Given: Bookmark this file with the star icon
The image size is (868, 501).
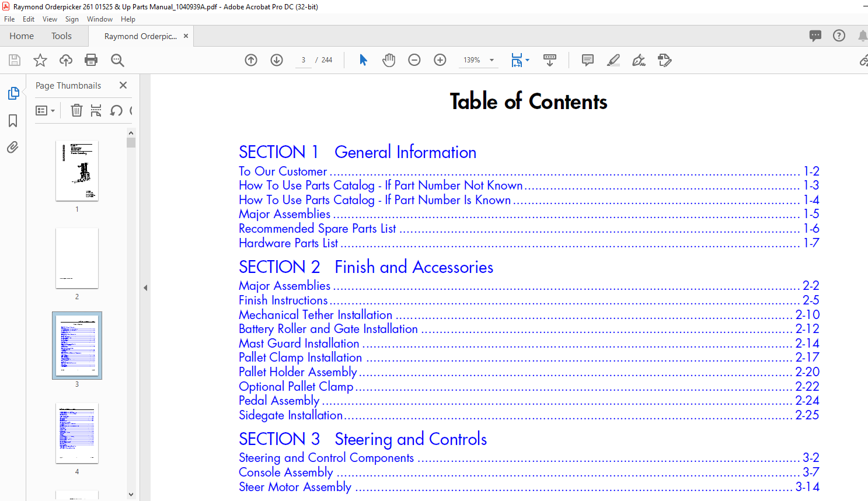Looking at the screenshot, I should (x=40, y=60).
